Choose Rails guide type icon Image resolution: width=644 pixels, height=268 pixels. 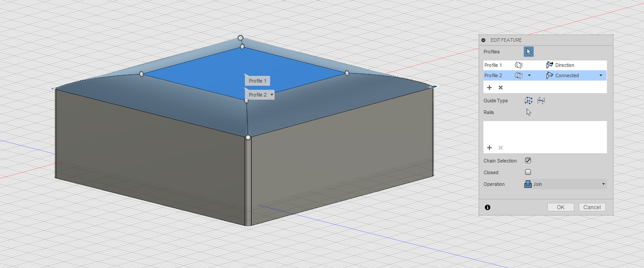tap(529, 101)
